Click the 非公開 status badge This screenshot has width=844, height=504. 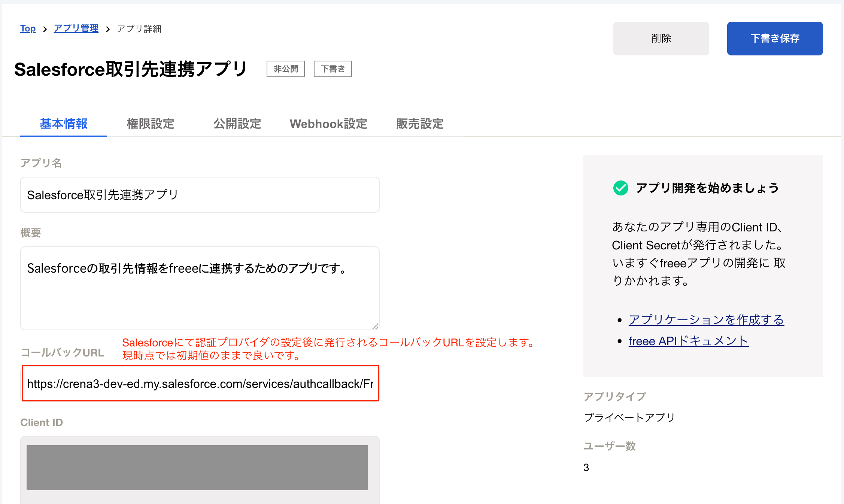pos(286,69)
